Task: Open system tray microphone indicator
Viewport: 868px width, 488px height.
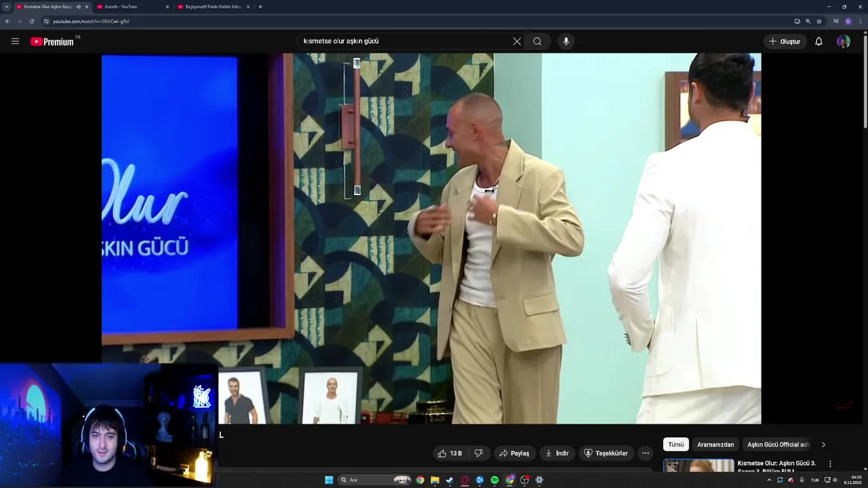Action: pyautogui.click(x=802, y=480)
